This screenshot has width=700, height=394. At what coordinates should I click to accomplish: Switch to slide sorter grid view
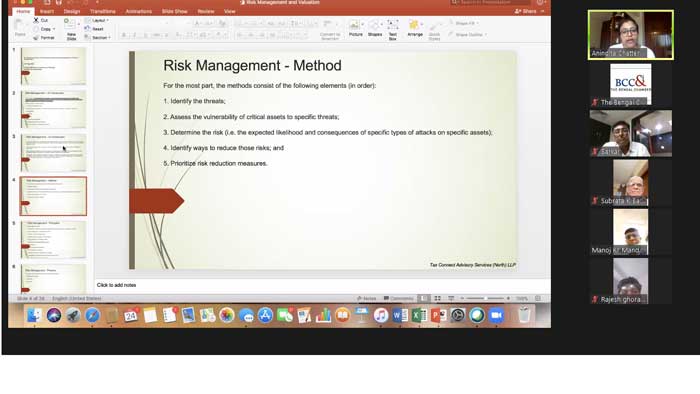click(x=438, y=298)
